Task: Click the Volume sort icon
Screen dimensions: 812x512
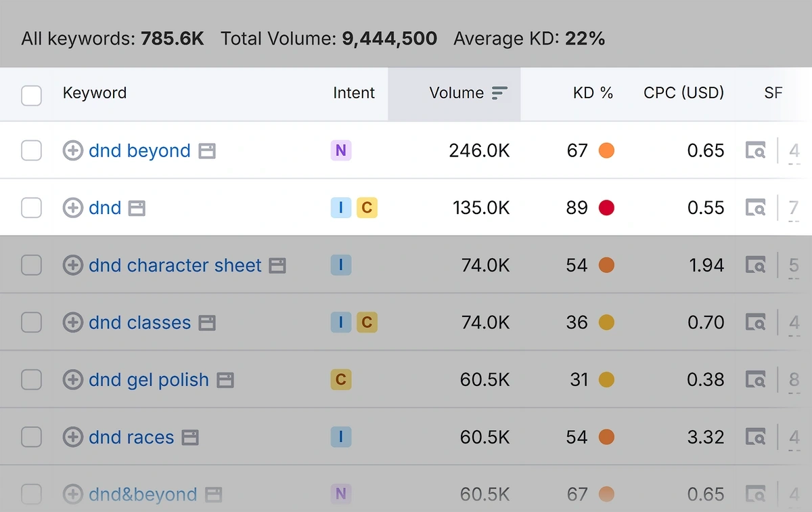Action: [x=499, y=93]
